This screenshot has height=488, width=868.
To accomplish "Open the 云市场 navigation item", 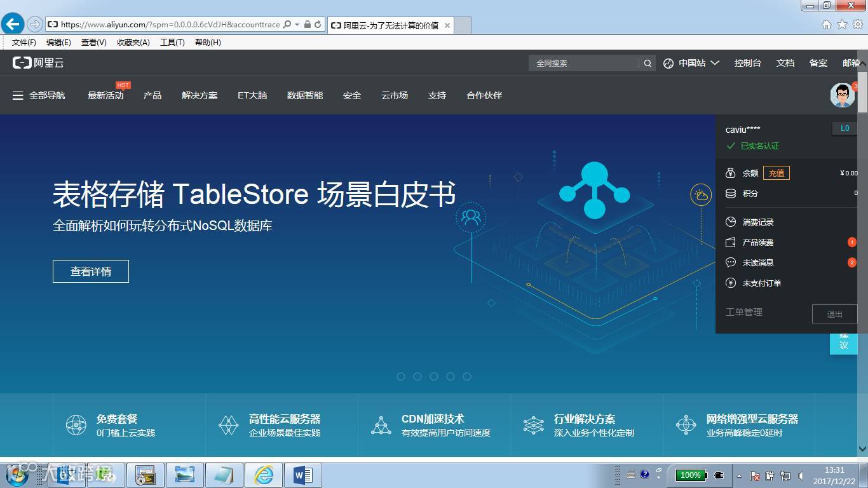I will click(395, 95).
